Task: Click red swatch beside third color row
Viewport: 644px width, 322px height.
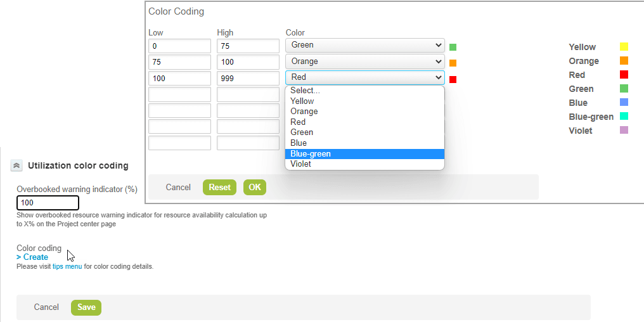Action: pos(453,80)
